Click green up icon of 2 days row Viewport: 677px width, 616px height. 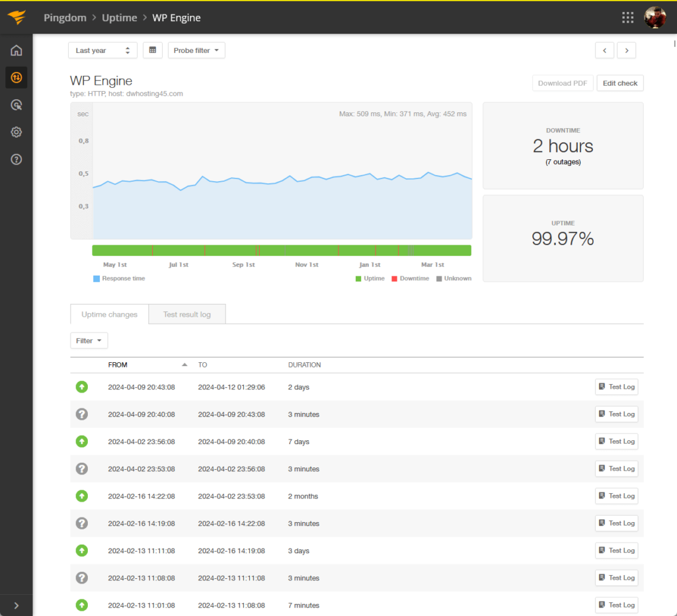81,387
